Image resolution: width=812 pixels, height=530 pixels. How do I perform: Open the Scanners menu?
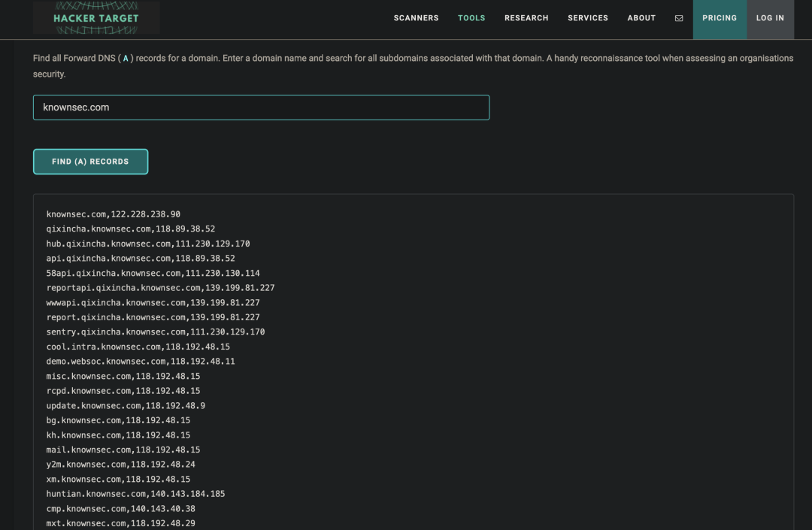(416, 18)
